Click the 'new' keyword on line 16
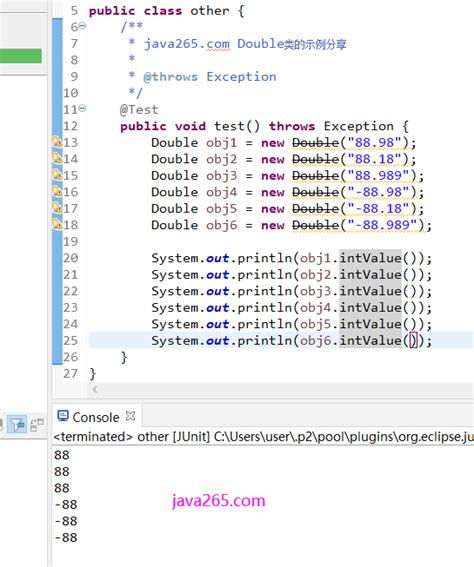This screenshot has height=567, width=474. (273, 192)
